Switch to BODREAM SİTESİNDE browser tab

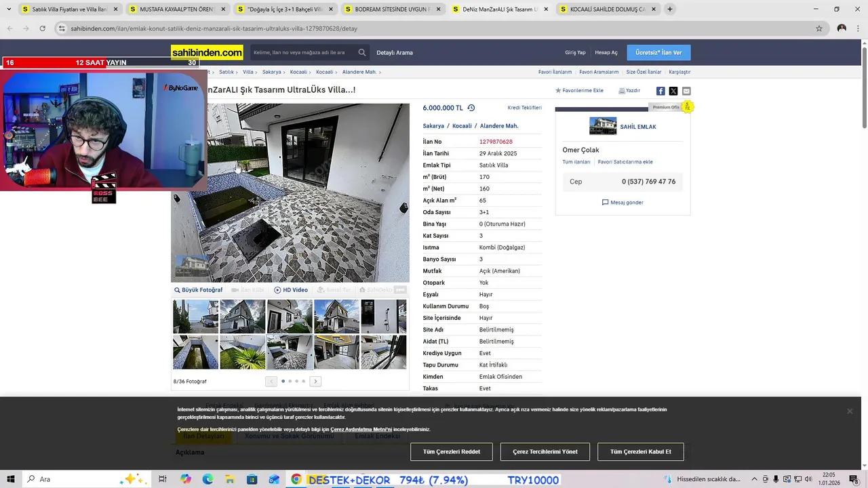click(392, 9)
